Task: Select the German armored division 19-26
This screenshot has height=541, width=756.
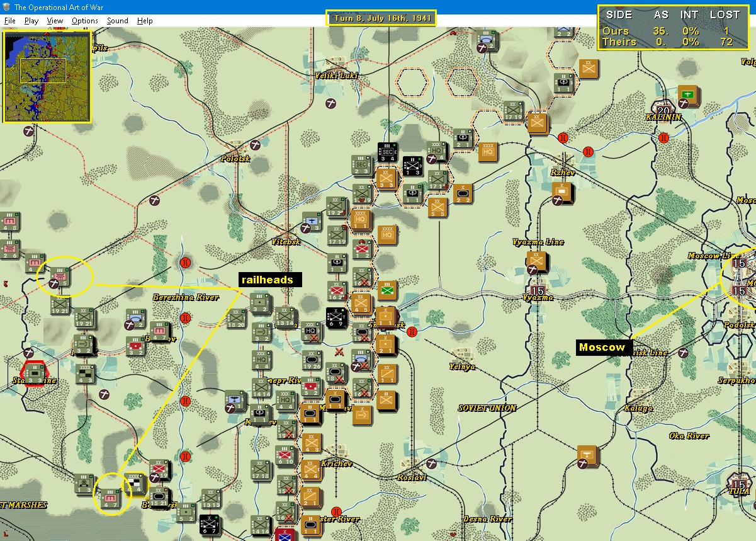Action: point(312,359)
